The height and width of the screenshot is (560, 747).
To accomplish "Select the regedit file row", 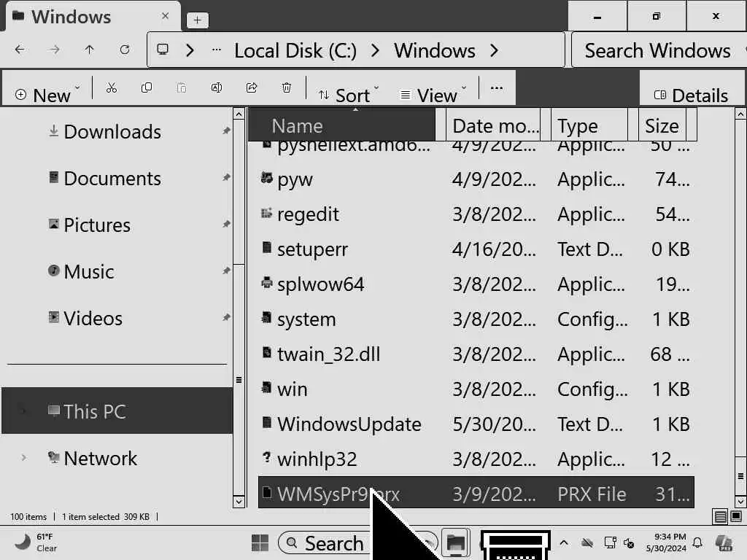I will (476, 214).
